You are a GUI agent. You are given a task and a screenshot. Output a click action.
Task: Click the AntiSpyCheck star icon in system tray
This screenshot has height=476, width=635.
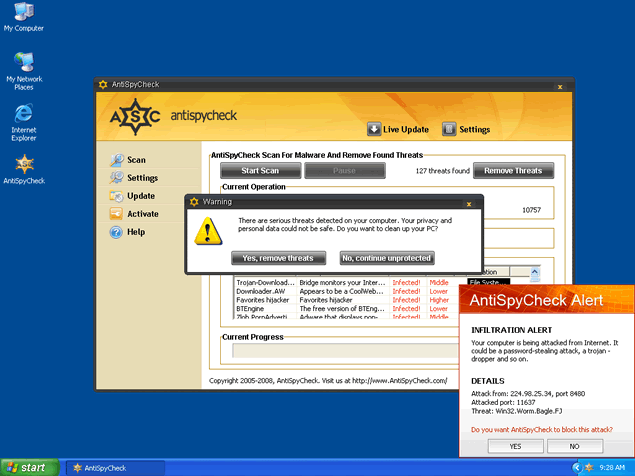click(x=591, y=467)
